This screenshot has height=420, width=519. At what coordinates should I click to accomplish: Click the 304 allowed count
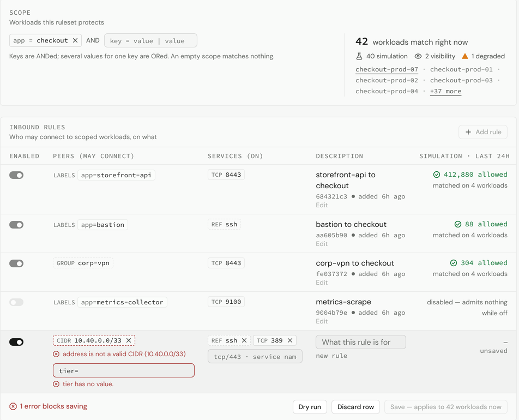[x=484, y=263]
